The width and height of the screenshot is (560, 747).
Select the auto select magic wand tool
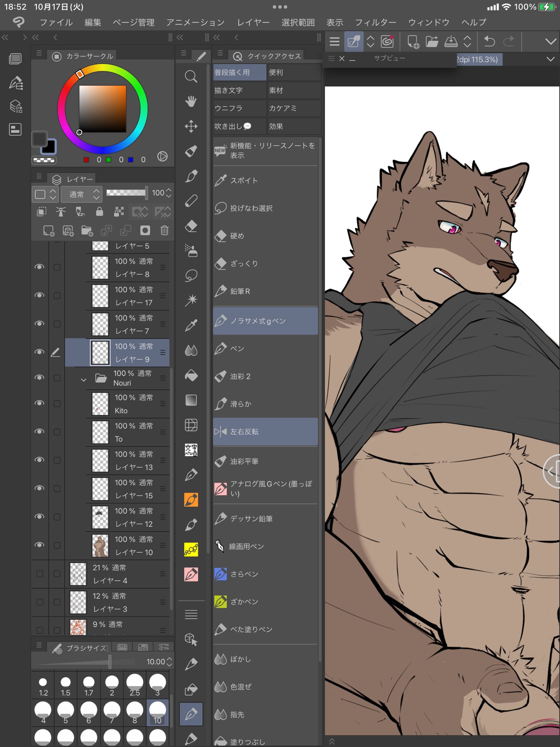[x=191, y=300]
